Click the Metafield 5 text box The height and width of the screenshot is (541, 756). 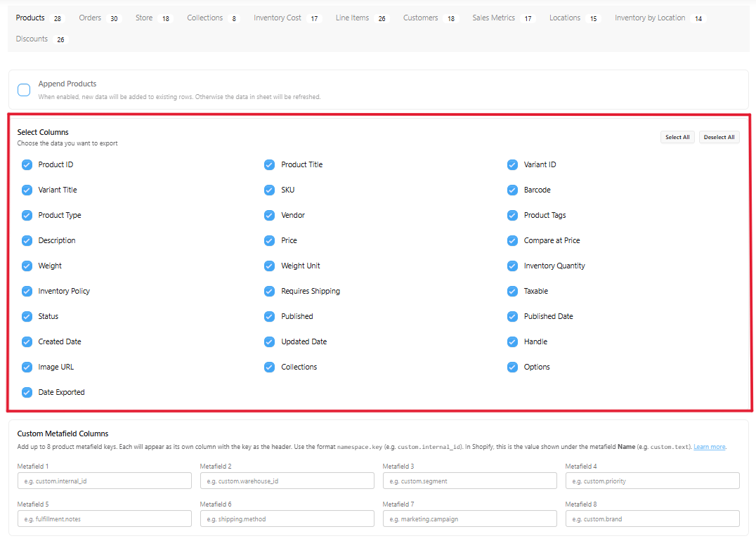105,519
